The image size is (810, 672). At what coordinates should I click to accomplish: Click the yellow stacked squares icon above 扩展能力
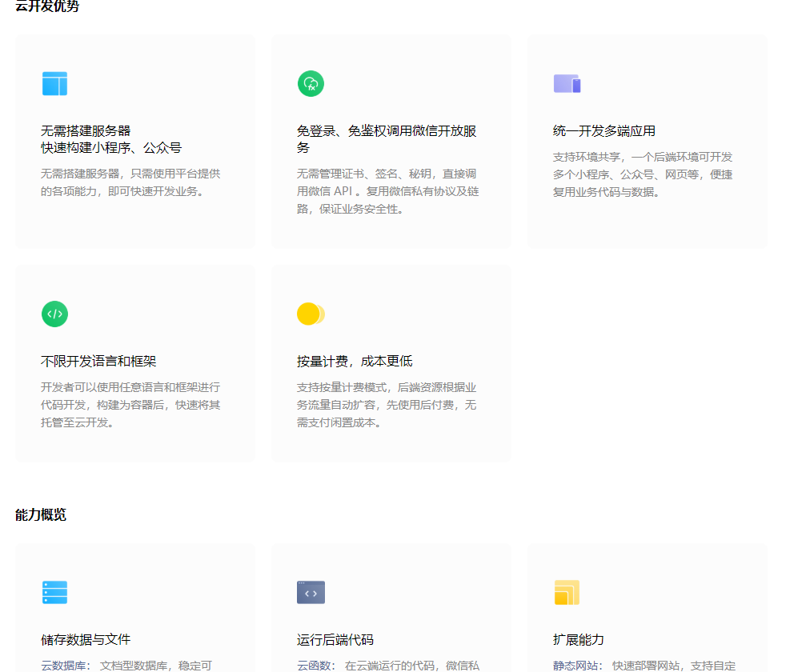567,593
